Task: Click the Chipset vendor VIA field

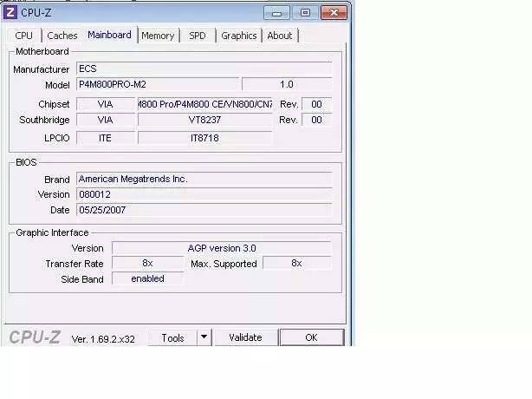Action: (x=105, y=104)
